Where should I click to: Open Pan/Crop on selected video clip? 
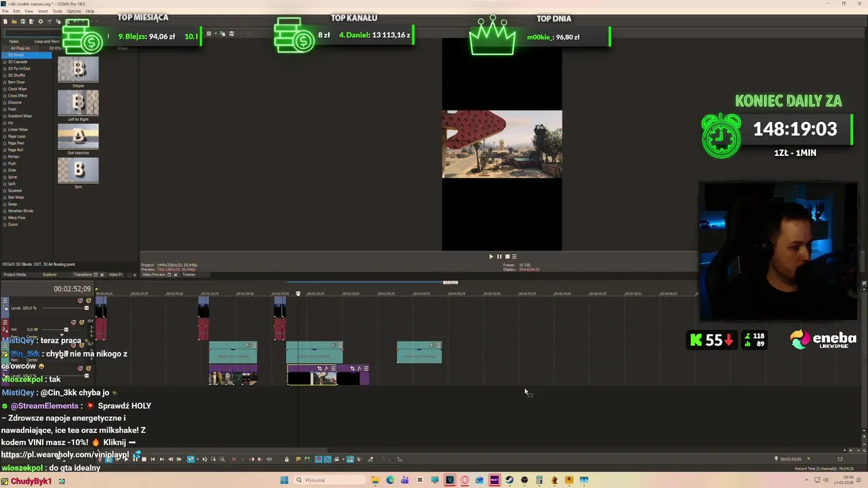pos(319,369)
